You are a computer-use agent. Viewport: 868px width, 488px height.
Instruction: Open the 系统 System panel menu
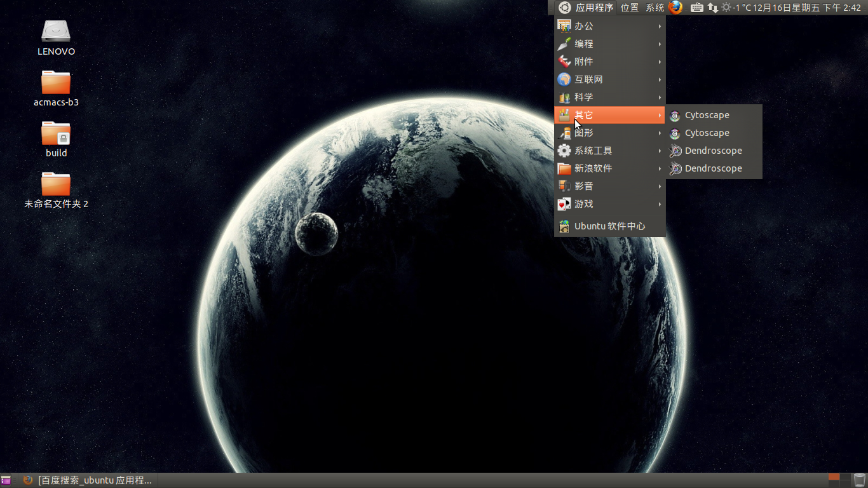pos(655,8)
